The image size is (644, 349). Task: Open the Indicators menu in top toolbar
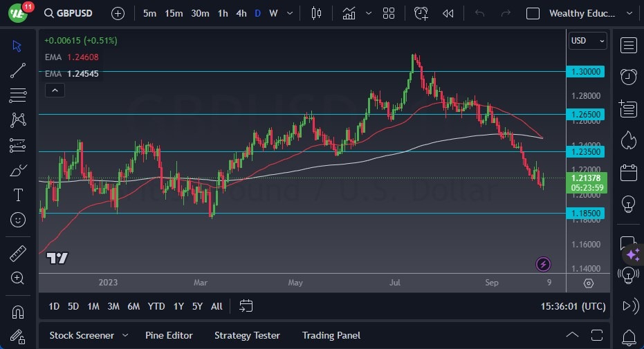(x=349, y=13)
